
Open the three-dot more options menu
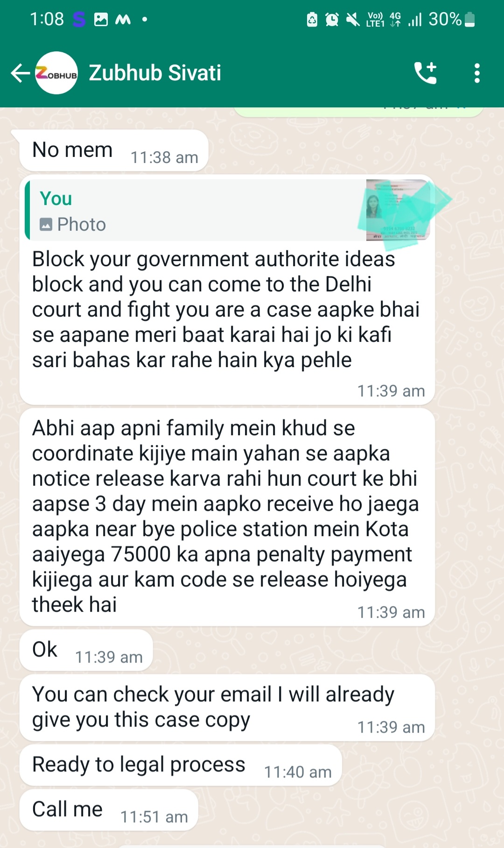coord(476,73)
